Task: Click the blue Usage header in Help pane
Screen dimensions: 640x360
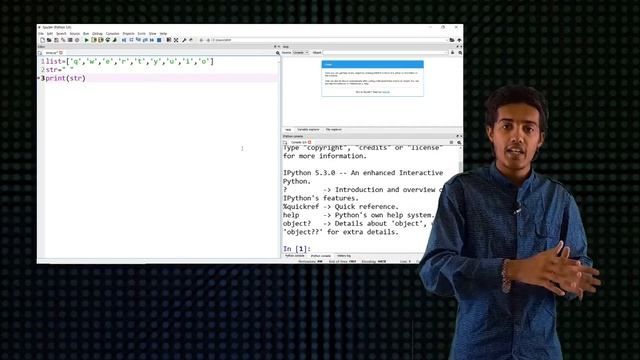Action: 372,64
